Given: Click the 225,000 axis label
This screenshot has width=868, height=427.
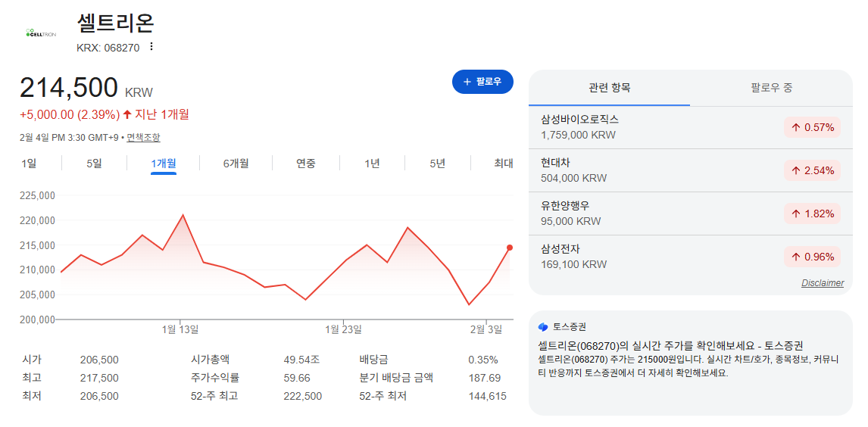Looking at the screenshot, I should pos(37,196).
